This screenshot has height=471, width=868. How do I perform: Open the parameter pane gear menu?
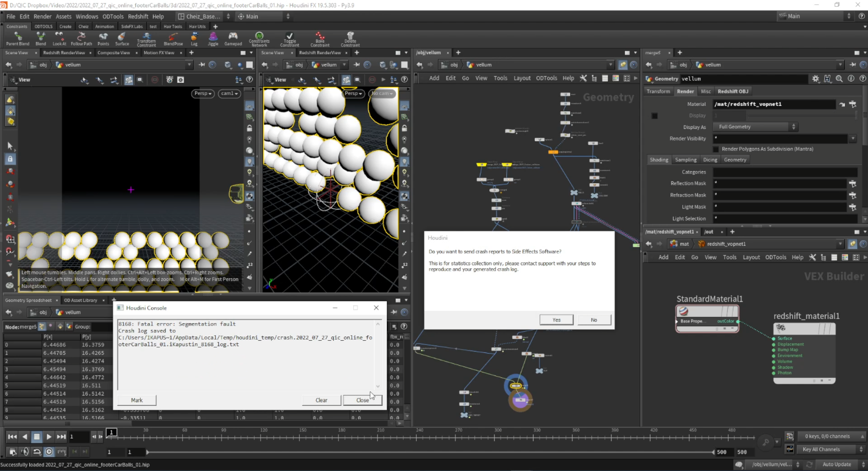pyautogui.click(x=816, y=79)
